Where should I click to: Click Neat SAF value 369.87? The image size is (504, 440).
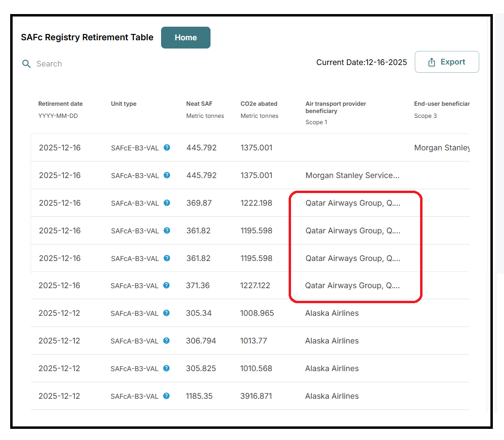click(199, 203)
